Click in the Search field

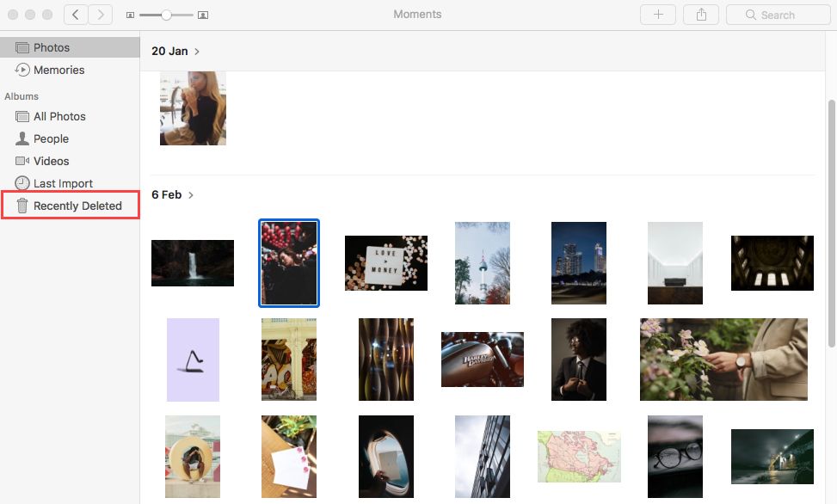(777, 15)
